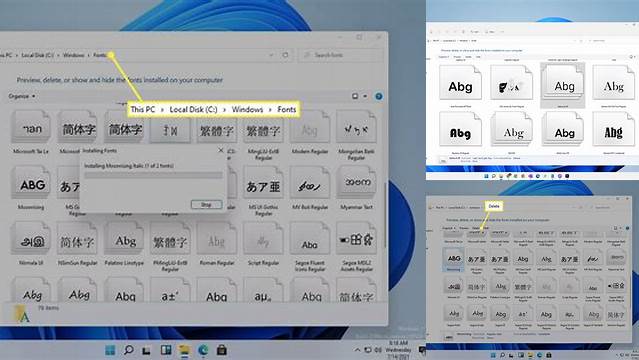This screenshot has height=360, width=639.
Task: Launch Microsoft Edge from the taskbar
Action: tap(203, 350)
